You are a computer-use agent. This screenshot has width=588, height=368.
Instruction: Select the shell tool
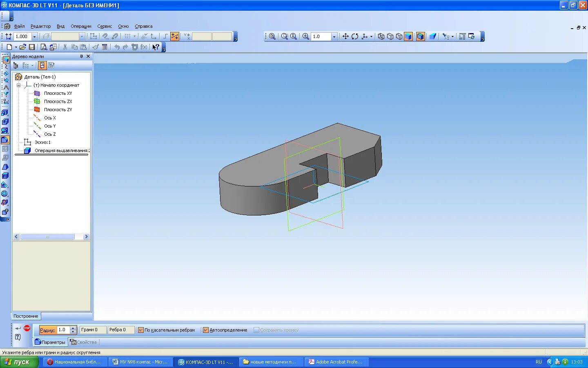pos(5,176)
